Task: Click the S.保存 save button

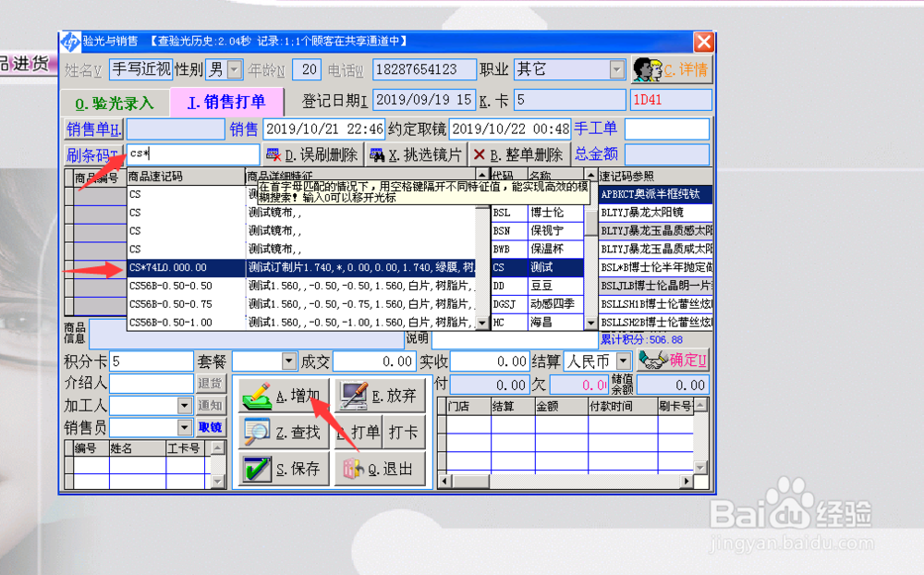Action: pos(285,469)
